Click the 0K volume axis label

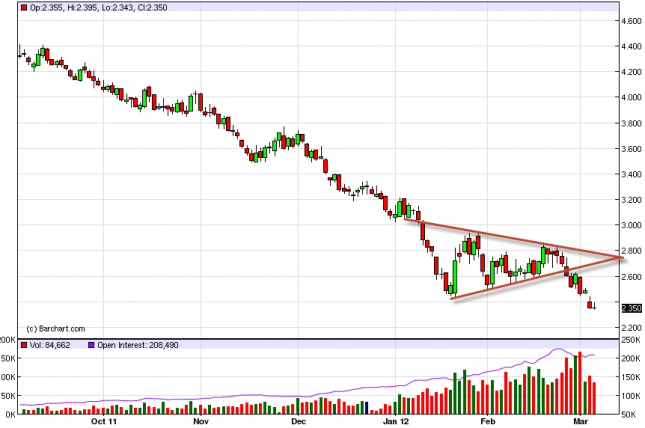pos(10,414)
